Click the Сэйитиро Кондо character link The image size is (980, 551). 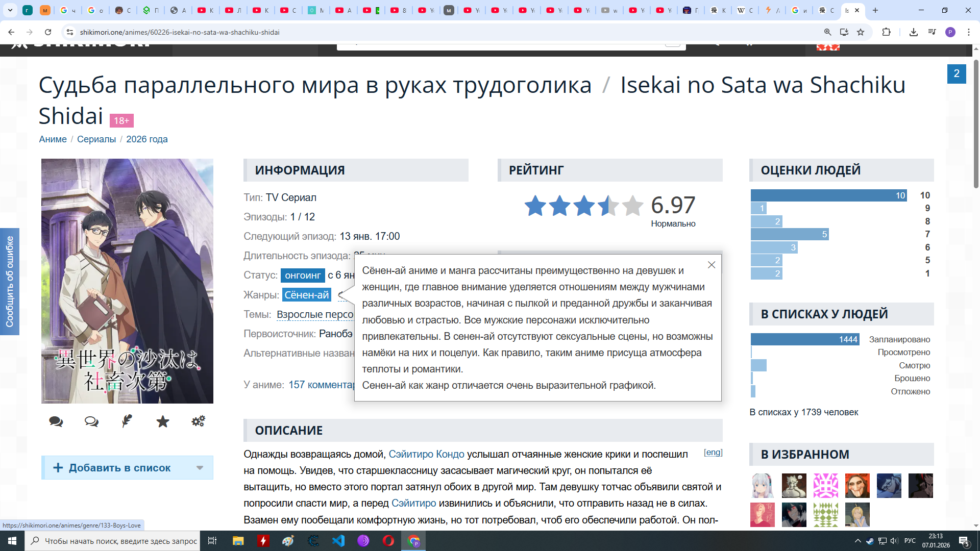(426, 454)
